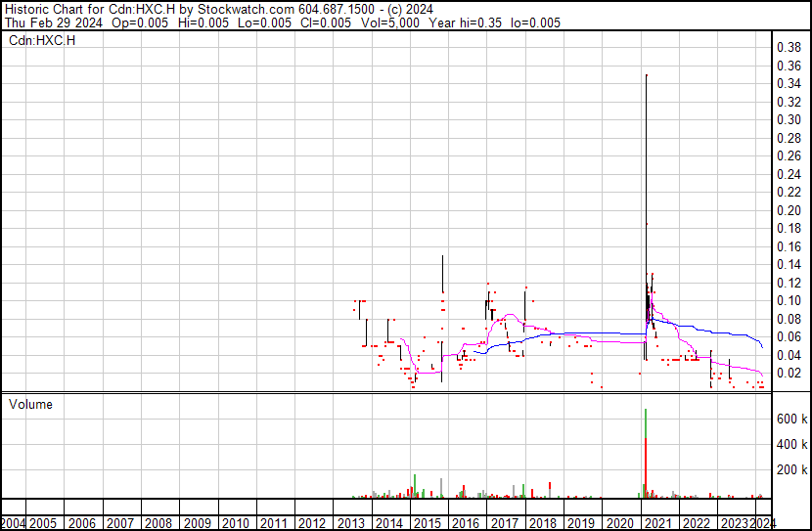
Task: Click the 2008 year label on time axis
Action: 158,523
